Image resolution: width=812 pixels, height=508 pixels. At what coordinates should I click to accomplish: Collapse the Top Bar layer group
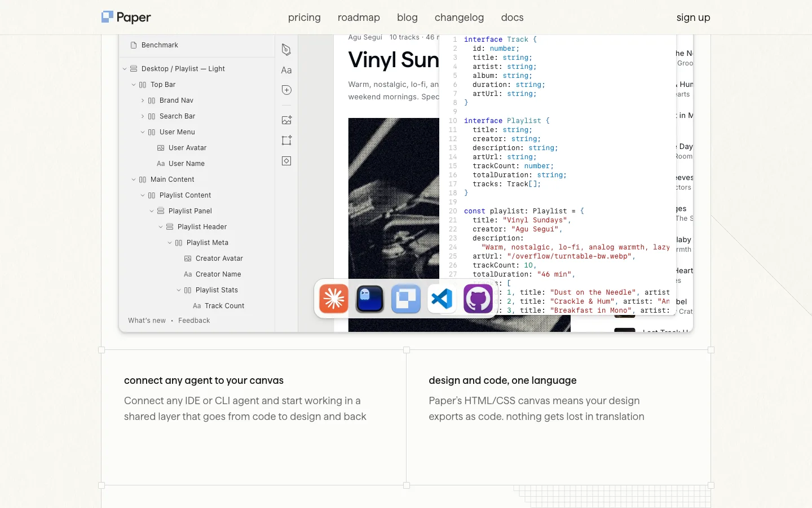coord(134,85)
